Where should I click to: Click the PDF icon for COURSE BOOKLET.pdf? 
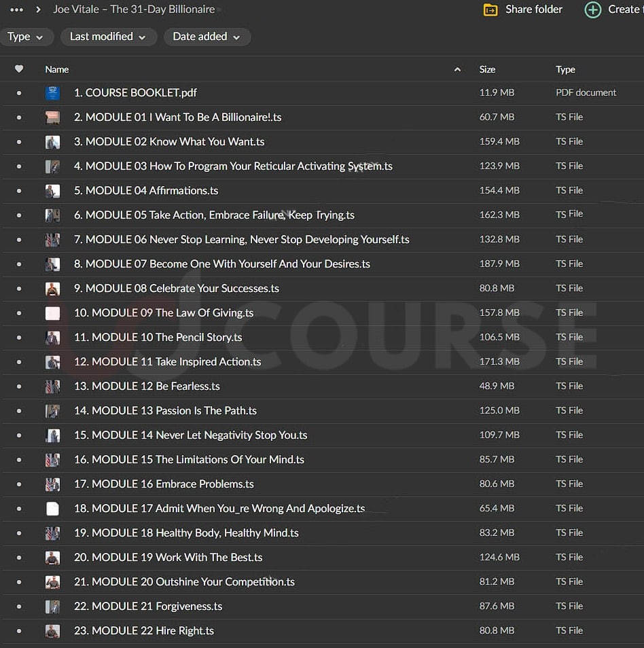pos(52,93)
